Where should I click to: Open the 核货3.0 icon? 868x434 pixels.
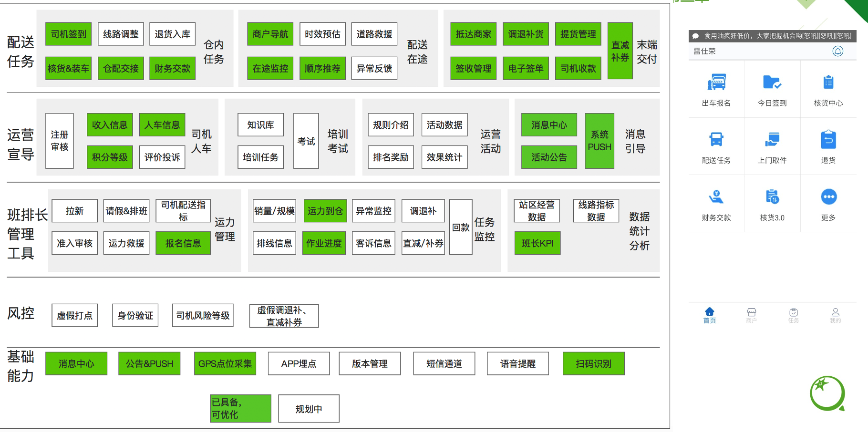(772, 197)
